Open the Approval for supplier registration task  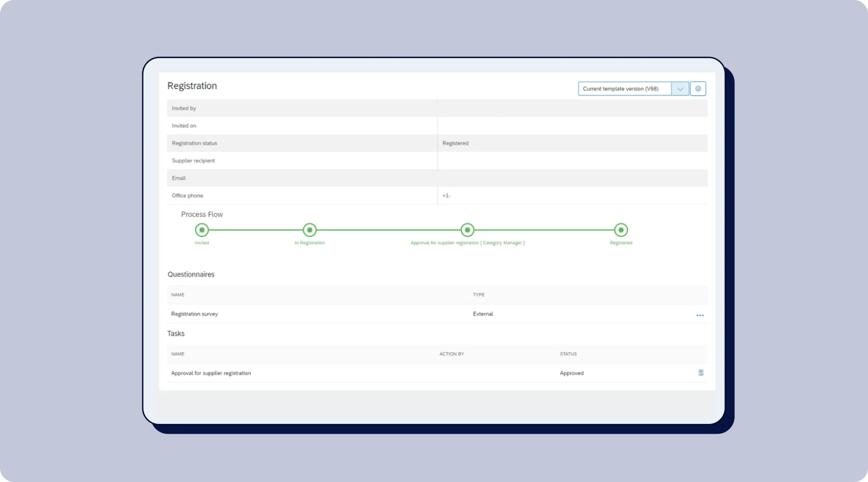click(x=211, y=373)
